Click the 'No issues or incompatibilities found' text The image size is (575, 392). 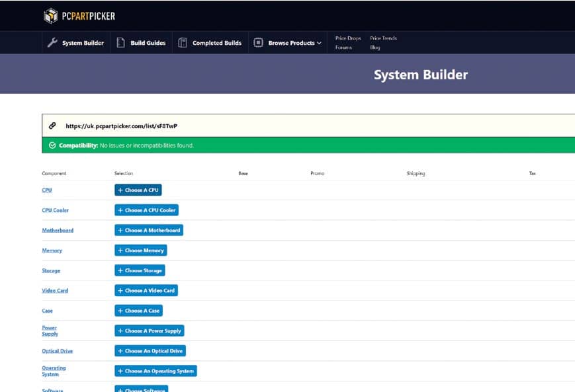coord(147,145)
